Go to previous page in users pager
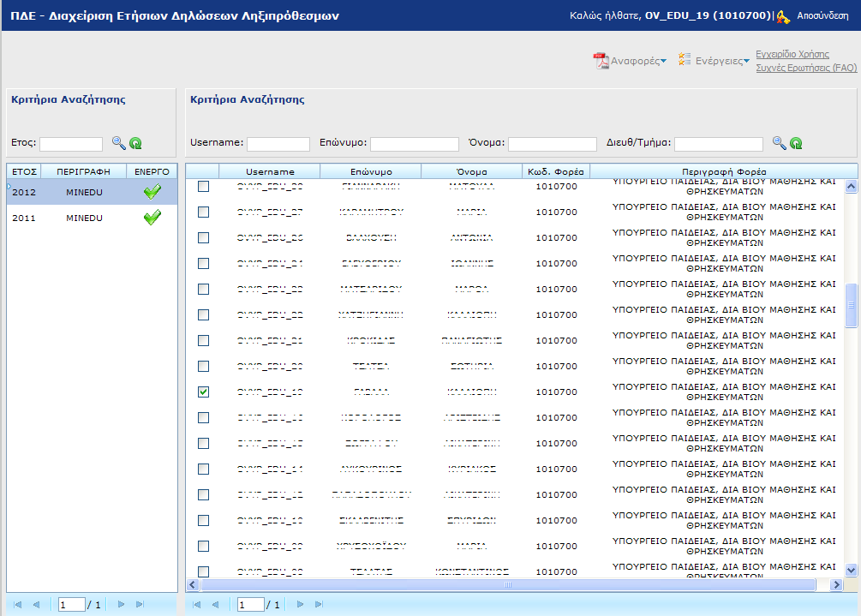Screen dimensions: 861x616 pyautogui.click(x=215, y=605)
